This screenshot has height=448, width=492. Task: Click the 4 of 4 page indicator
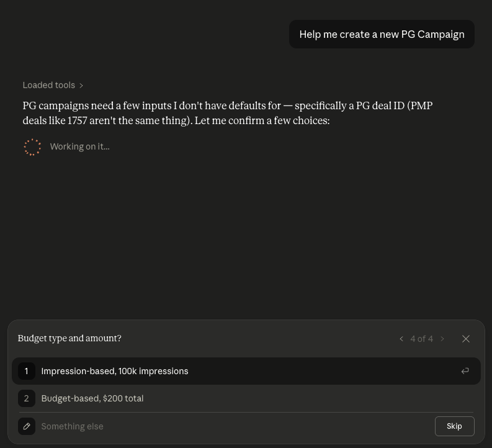[x=422, y=339]
